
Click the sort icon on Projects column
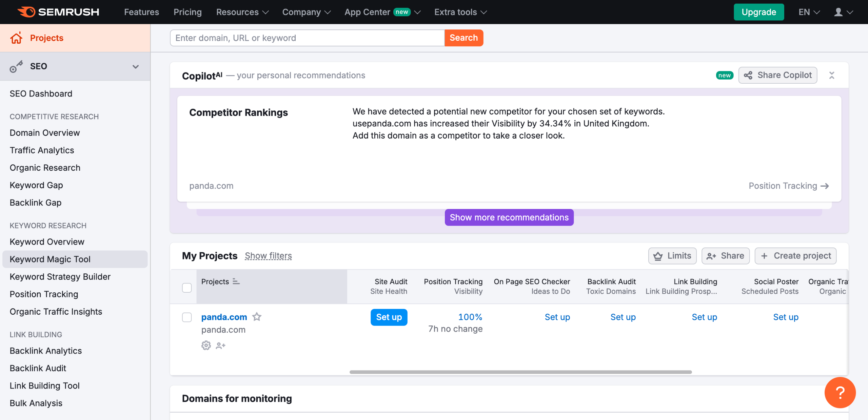(236, 281)
